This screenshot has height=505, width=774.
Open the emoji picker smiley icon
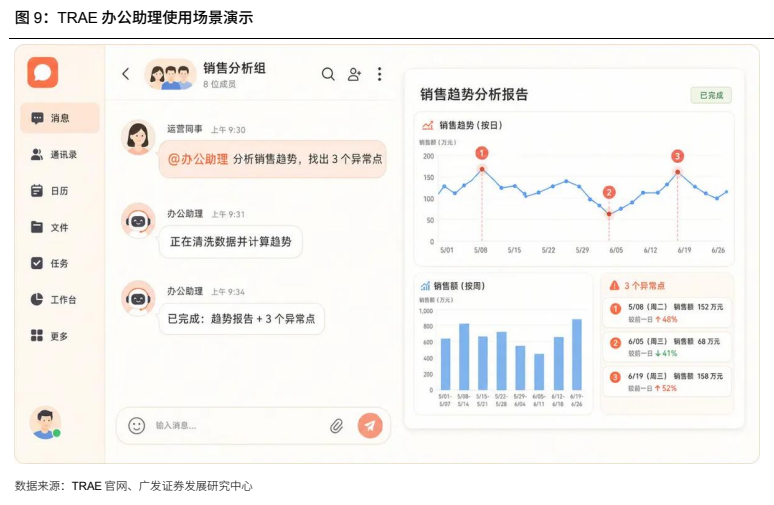137,426
